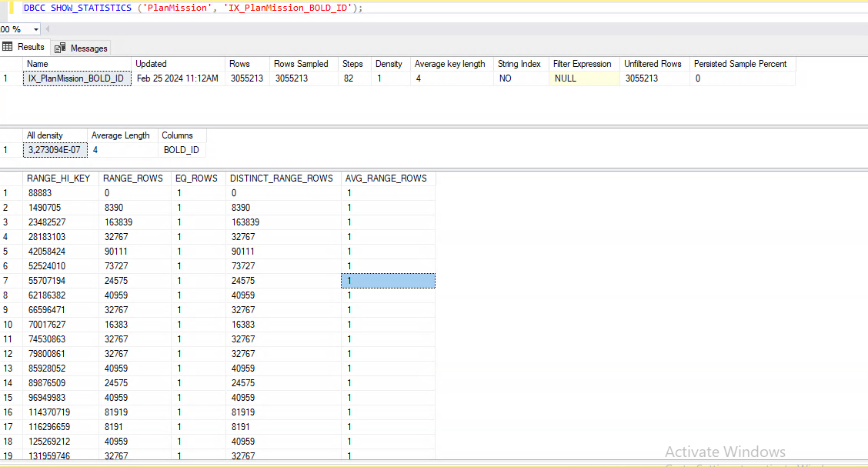The height and width of the screenshot is (467, 868).
Task: Click RANGE_ROWS cell 8191
Action: pyautogui.click(x=135, y=427)
